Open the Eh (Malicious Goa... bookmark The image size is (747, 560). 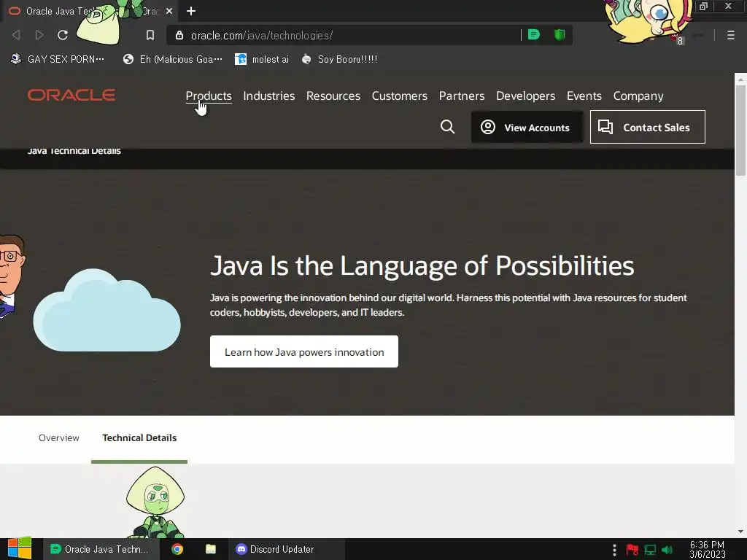click(173, 59)
